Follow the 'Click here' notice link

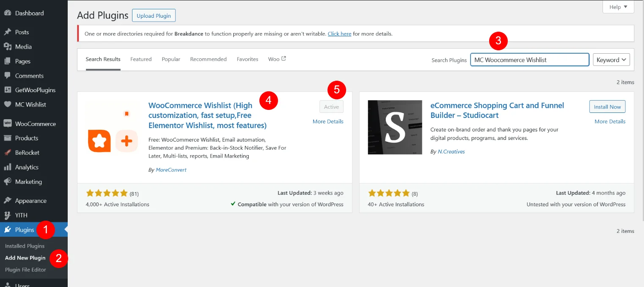(339, 34)
